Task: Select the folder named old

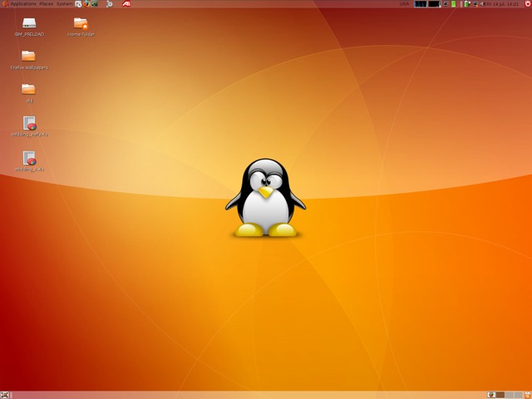Action: (x=28, y=89)
